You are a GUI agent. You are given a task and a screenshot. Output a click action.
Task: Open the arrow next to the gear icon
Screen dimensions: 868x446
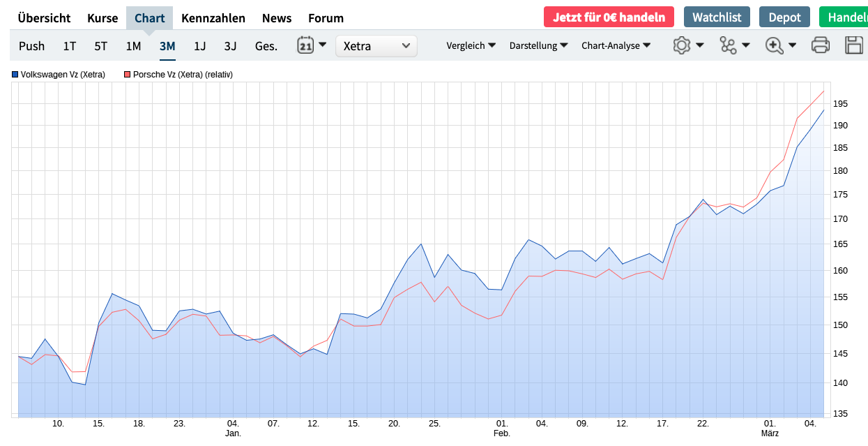pyautogui.click(x=700, y=45)
